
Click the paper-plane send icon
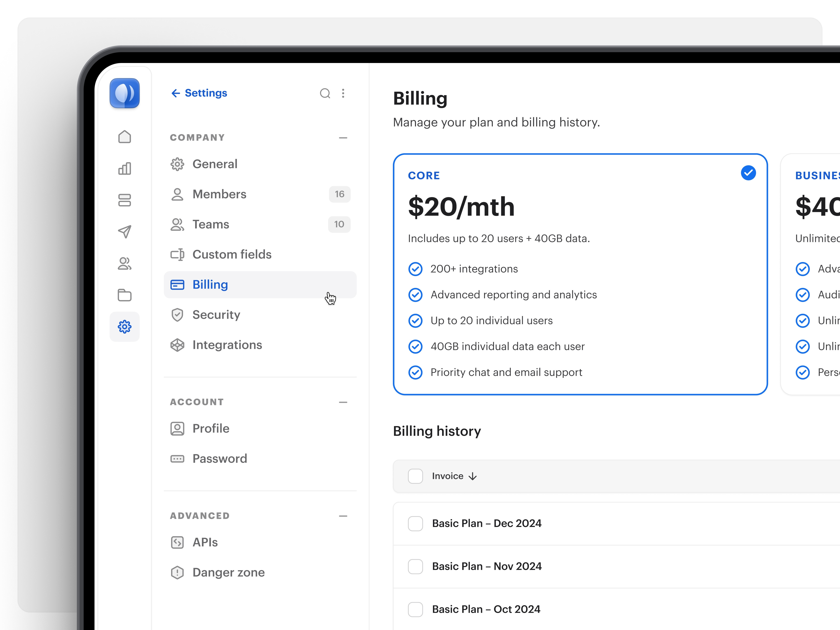pyautogui.click(x=124, y=232)
